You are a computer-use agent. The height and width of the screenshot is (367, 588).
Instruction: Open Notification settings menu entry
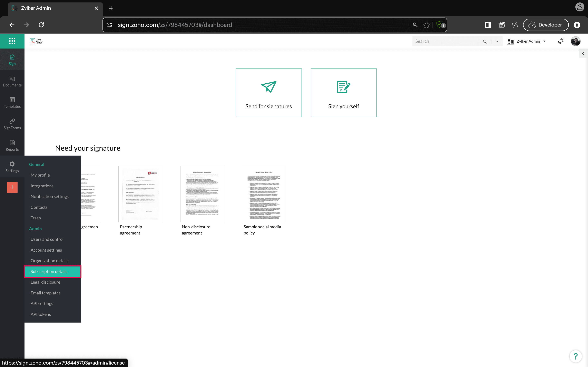[50, 196]
